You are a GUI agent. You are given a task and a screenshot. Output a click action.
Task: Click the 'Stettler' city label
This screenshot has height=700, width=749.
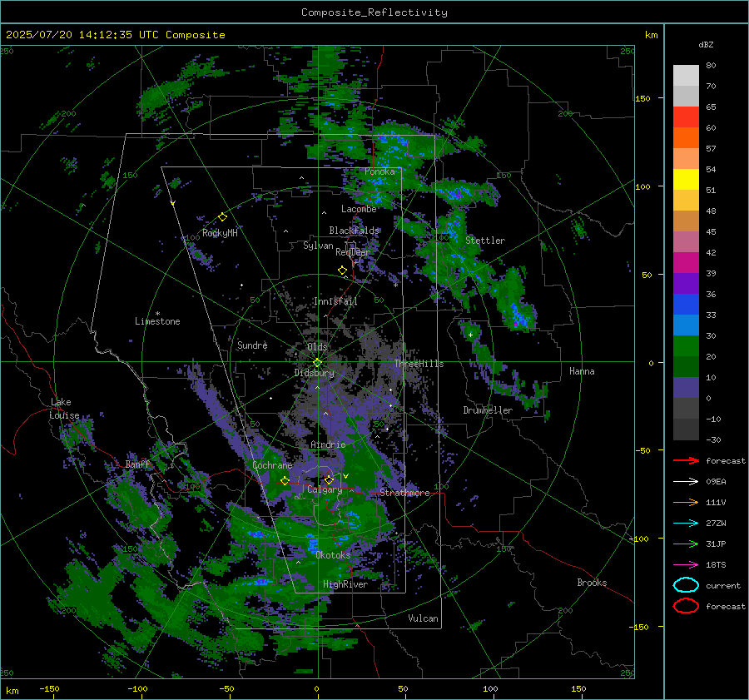pos(485,241)
